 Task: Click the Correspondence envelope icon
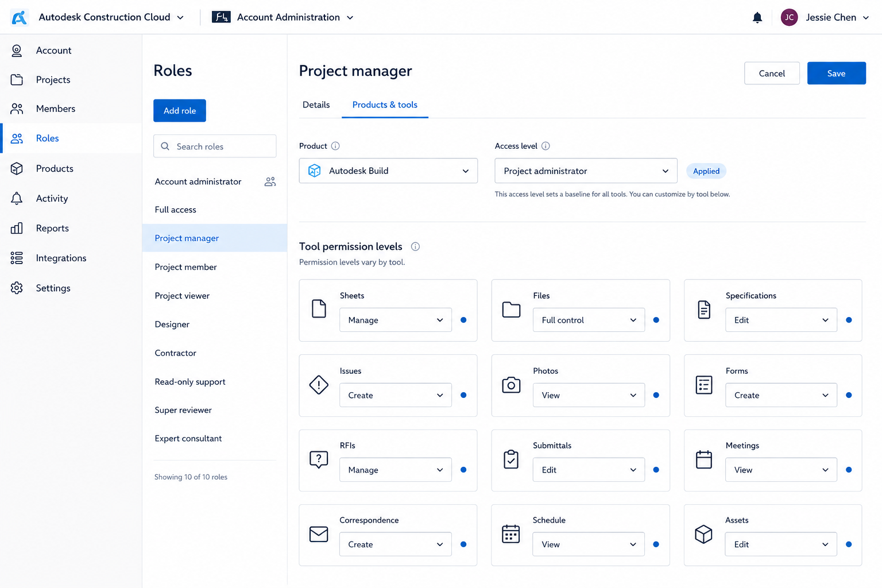[x=319, y=534]
